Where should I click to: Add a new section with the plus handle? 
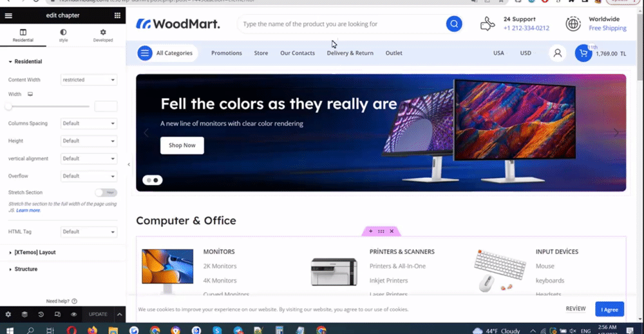coord(370,231)
